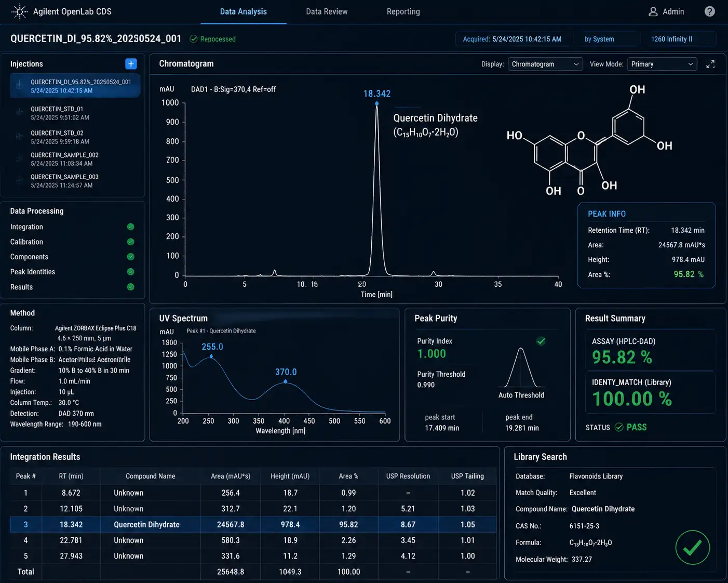Expand the chromatogram to full screen
728x583 pixels.
pyautogui.click(x=710, y=64)
